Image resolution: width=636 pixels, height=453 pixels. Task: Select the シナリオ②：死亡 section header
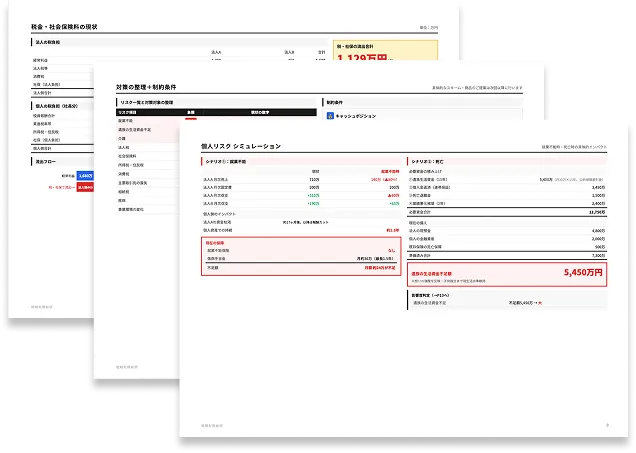click(429, 160)
